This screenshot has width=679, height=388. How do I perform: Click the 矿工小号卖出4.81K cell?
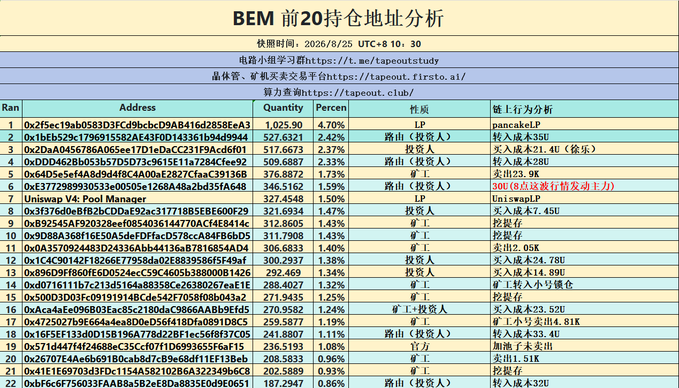(x=585, y=322)
